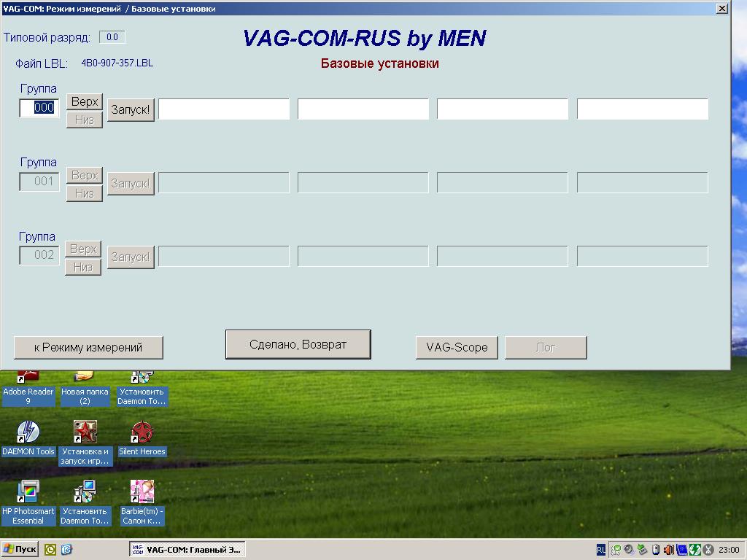Open the Установка и запуск игры icon
The width and height of the screenshot is (747, 560).
click(x=85, y=433)
